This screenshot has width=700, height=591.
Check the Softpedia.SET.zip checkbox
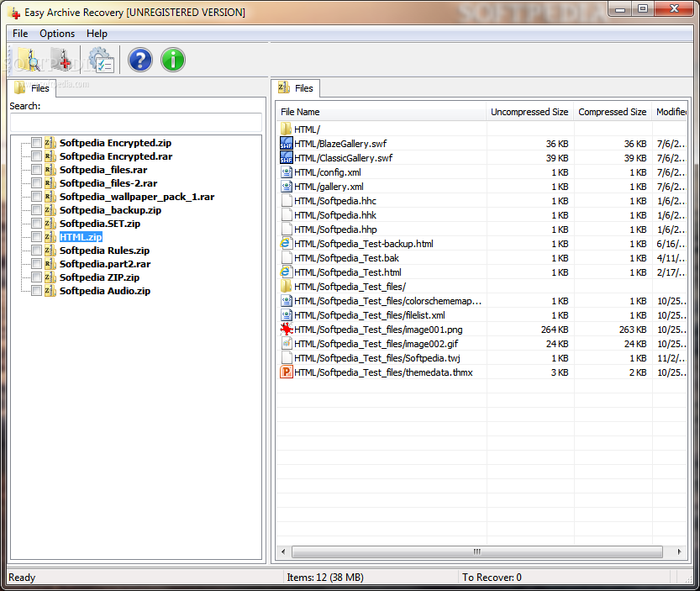coord(37,224)
